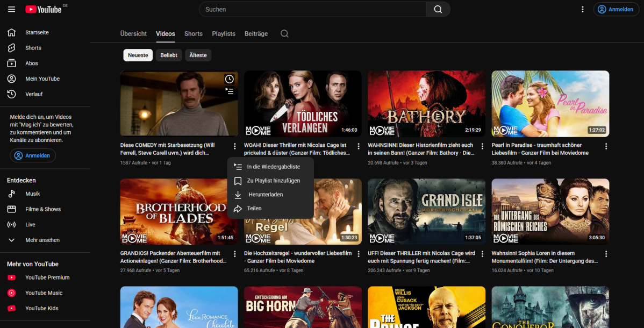
Task: Click the Musik note icon
Action: point(11,194)
